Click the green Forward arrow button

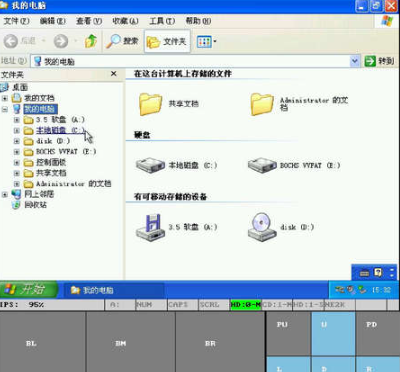click(x=61, y=41)
